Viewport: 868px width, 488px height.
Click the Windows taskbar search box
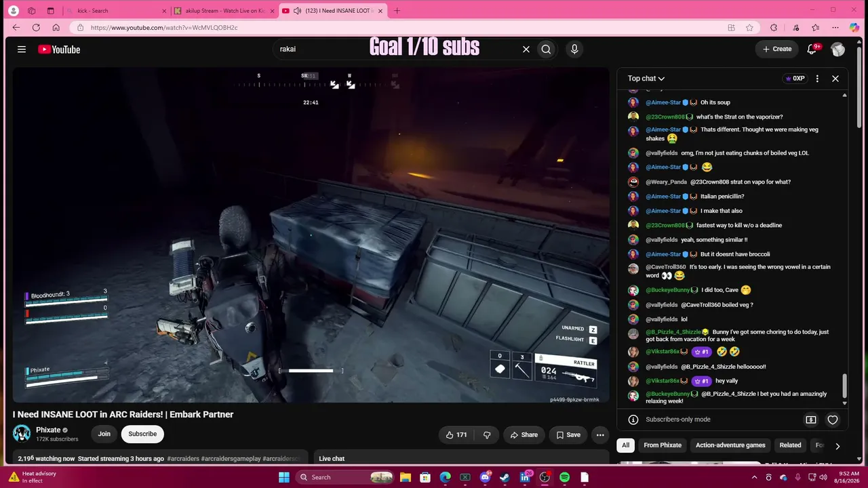(346, 477)
